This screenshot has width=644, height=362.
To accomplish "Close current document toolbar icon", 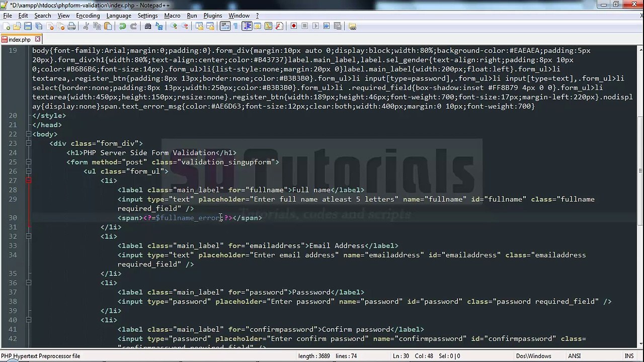I will point(50,26).
